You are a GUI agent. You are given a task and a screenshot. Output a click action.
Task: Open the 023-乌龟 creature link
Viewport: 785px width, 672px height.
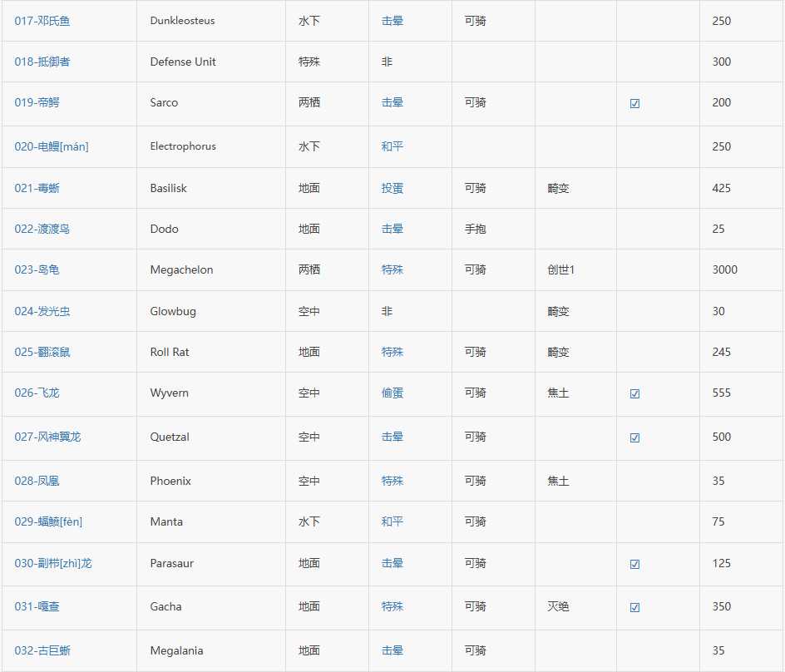(37, 269)
